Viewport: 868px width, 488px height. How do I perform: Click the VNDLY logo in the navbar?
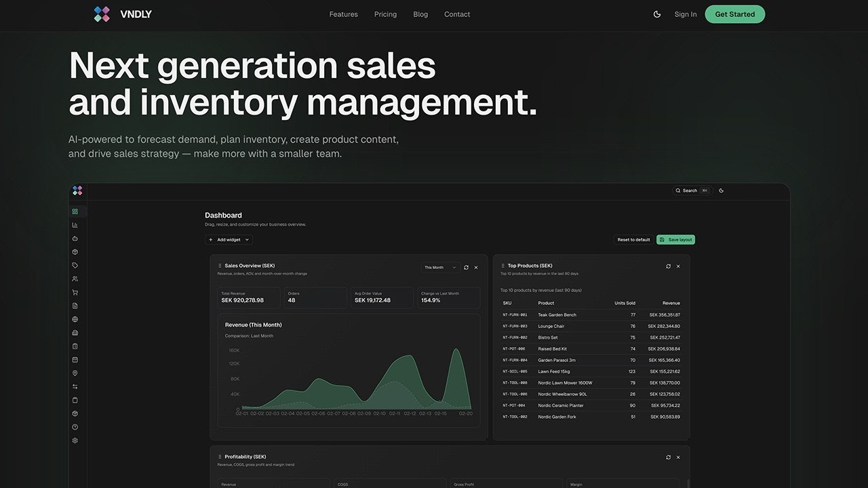(123, 14)
